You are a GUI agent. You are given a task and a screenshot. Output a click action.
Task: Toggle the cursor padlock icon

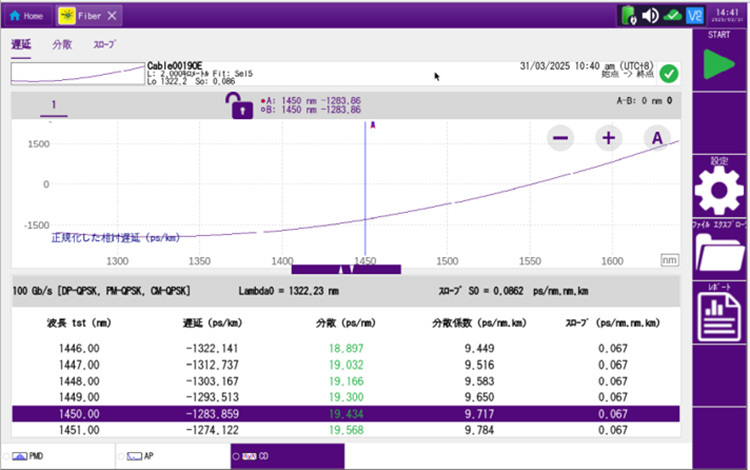click(242, 105)
